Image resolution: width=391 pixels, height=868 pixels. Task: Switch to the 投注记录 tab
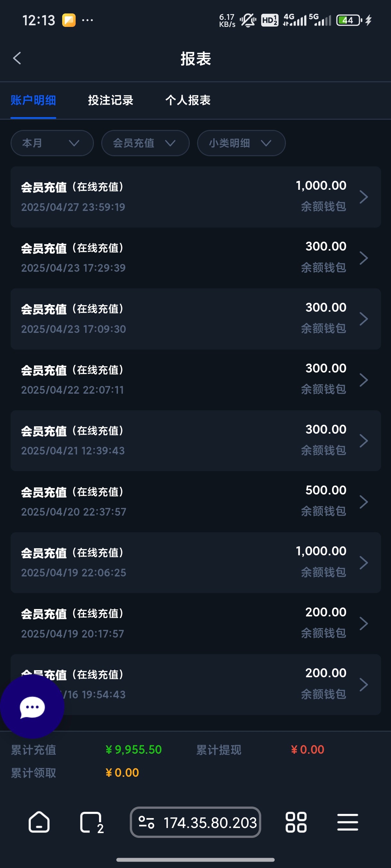(110, 100)
